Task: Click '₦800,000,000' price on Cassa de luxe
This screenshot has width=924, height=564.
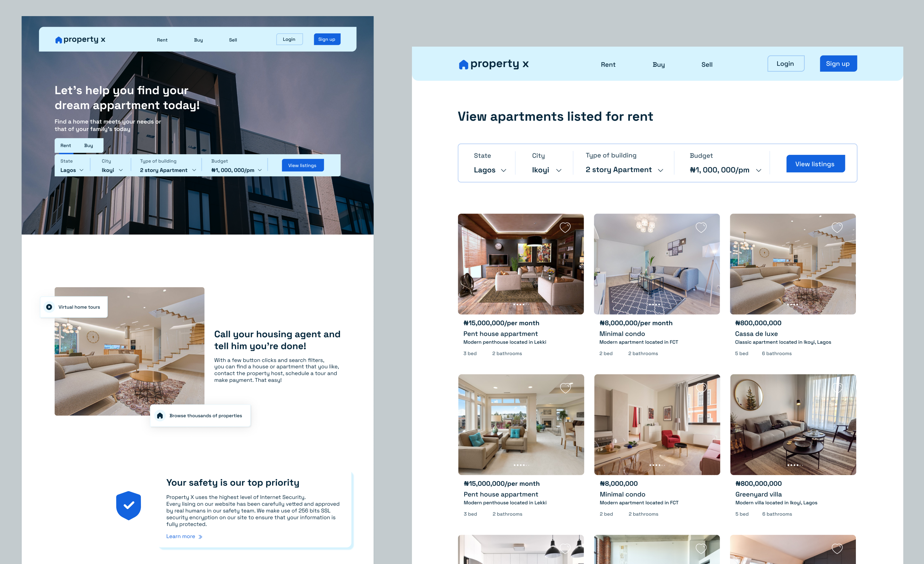Action: [x=758, y=323]
